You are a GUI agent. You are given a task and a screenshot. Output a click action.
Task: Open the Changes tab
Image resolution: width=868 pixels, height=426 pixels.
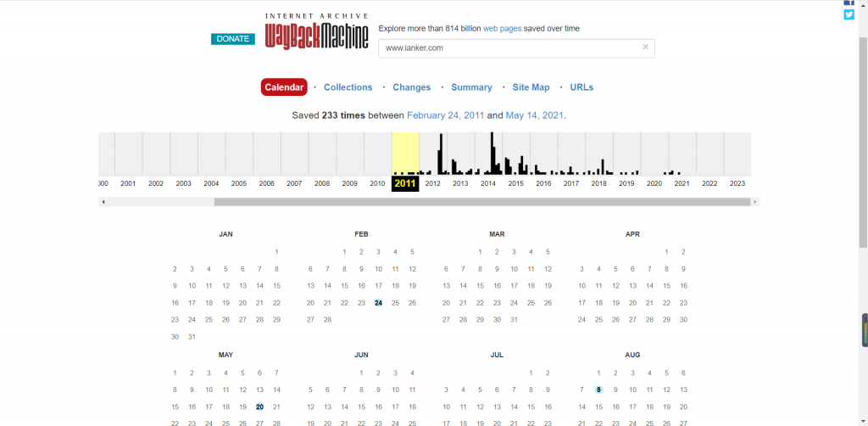411,87
